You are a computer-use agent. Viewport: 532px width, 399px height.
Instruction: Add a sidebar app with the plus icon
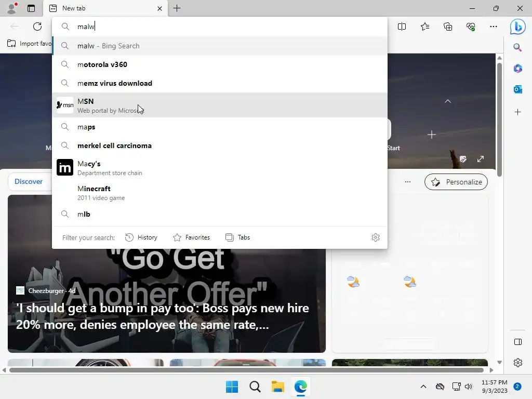pyautogui.click(x=518, y=112)
